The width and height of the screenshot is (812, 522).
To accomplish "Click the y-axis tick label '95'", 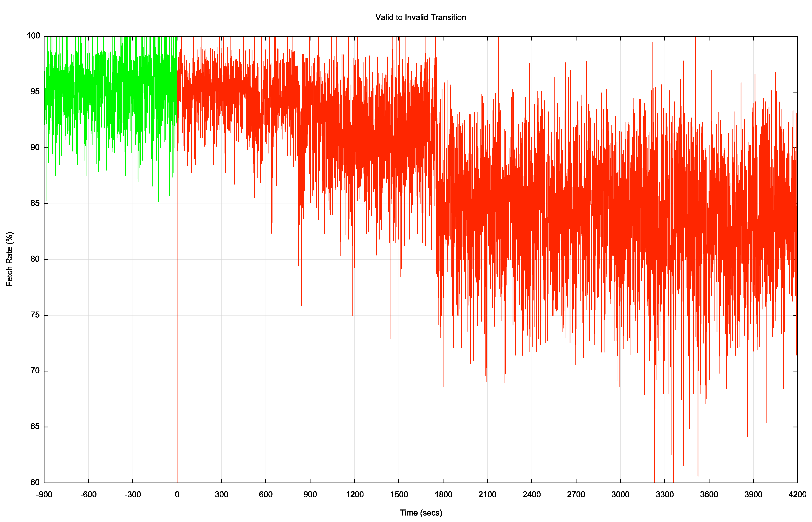I will click(35, 92).
